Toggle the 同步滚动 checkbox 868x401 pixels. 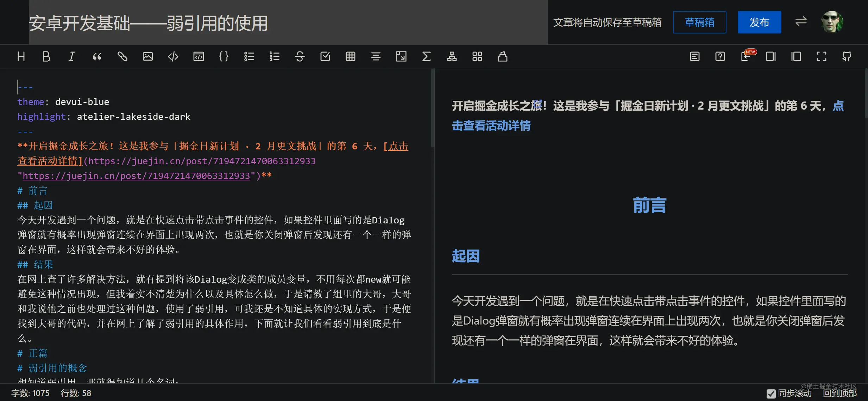771,394
